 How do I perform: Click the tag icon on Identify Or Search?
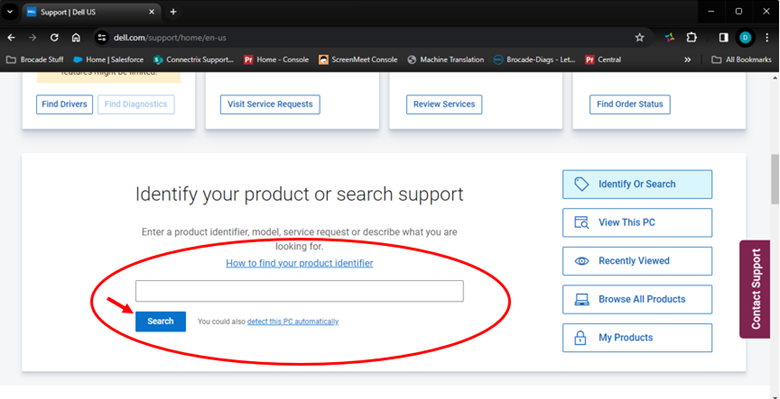click(582, 184)
